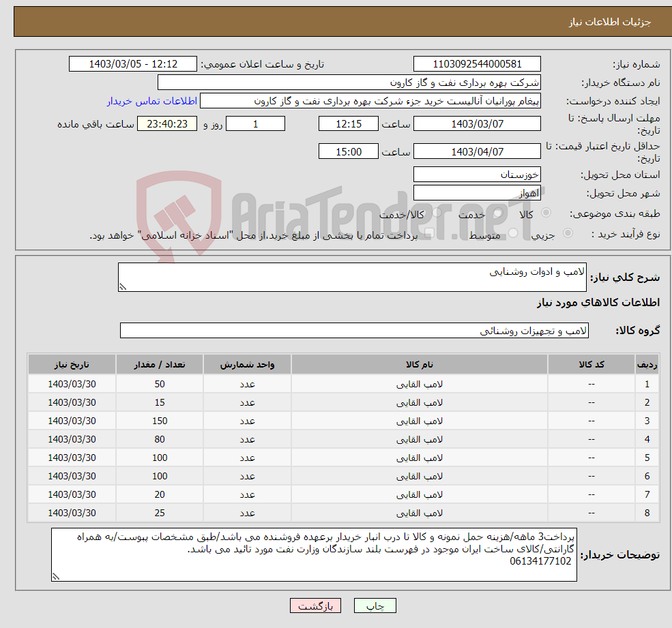Click quantity 150 in row 3
This screenshot has height=628, width=672.
[160, 421]
